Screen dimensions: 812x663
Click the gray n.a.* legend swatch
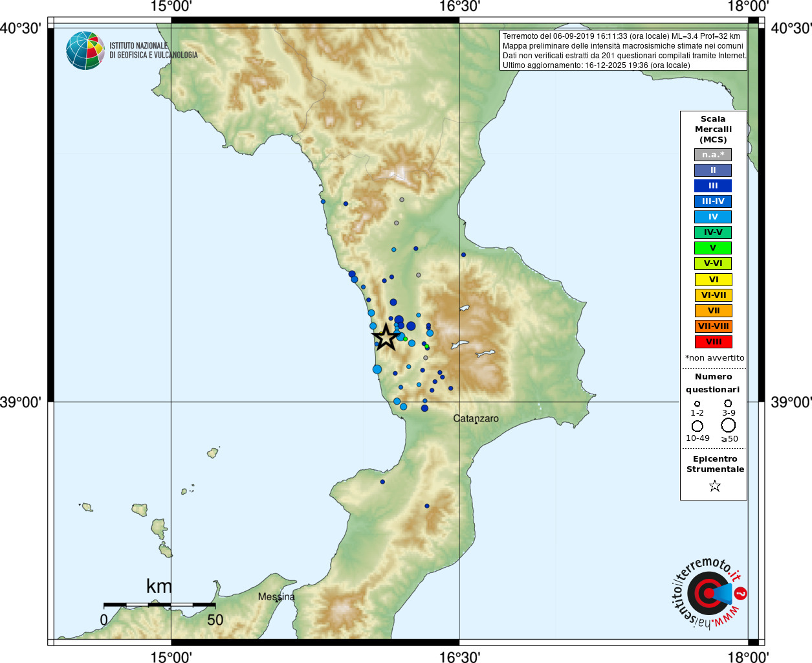click(713, 155)
